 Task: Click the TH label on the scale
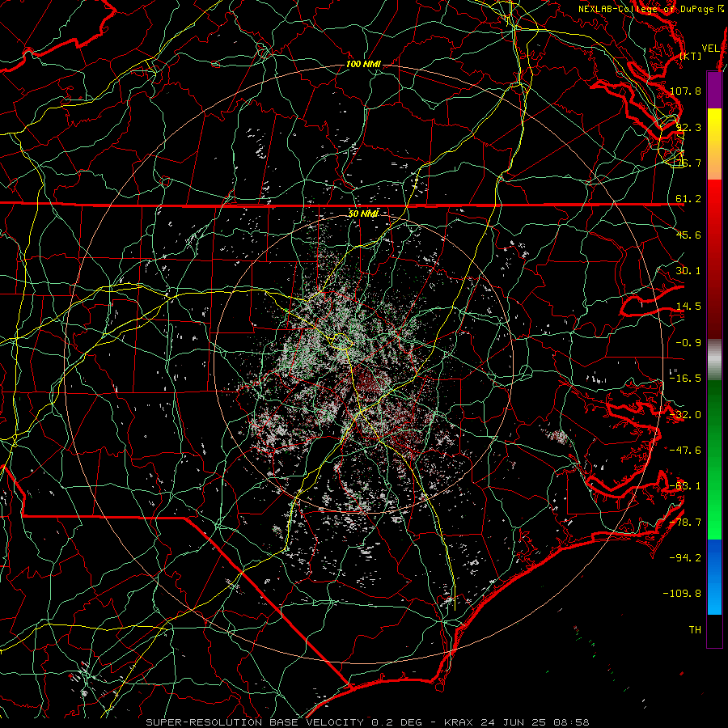(695, 630)
